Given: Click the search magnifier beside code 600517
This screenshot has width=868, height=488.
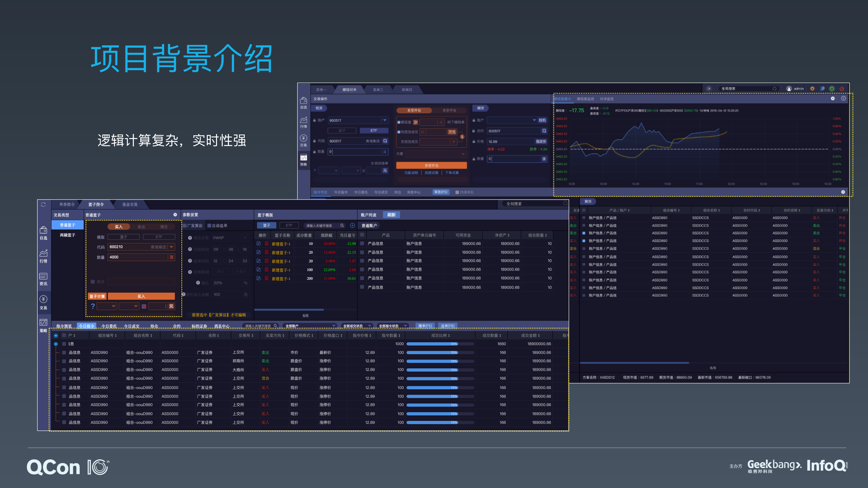Looking at the screenshot, I should click(x=385, y=141).
